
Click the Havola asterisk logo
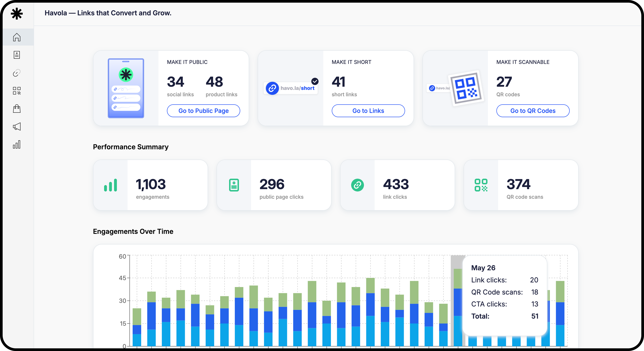coord(17,14)
